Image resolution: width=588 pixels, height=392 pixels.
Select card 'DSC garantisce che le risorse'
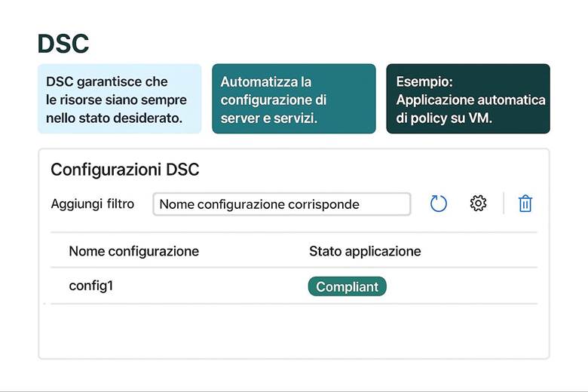[x=120, y=99]
